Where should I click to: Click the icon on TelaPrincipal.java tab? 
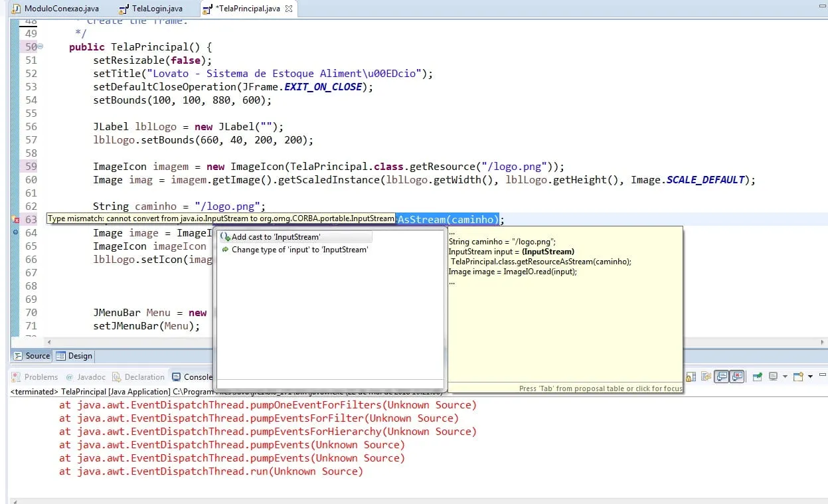207,9
